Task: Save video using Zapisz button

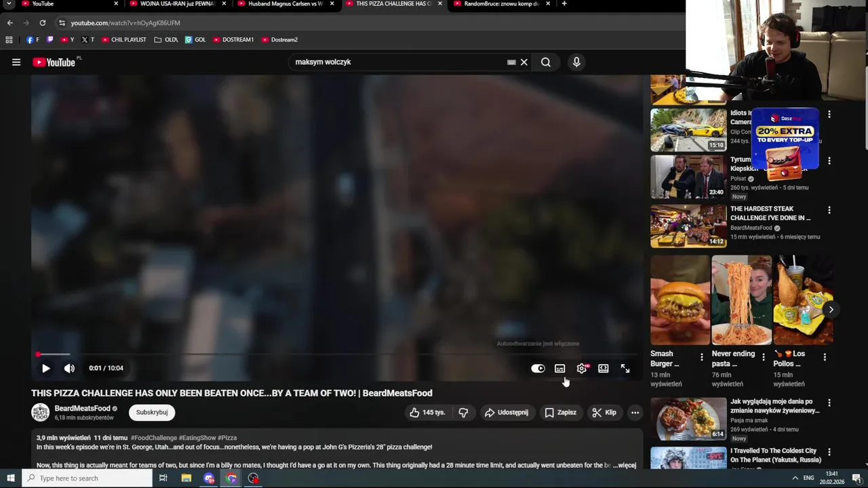Action: (560, 412)
